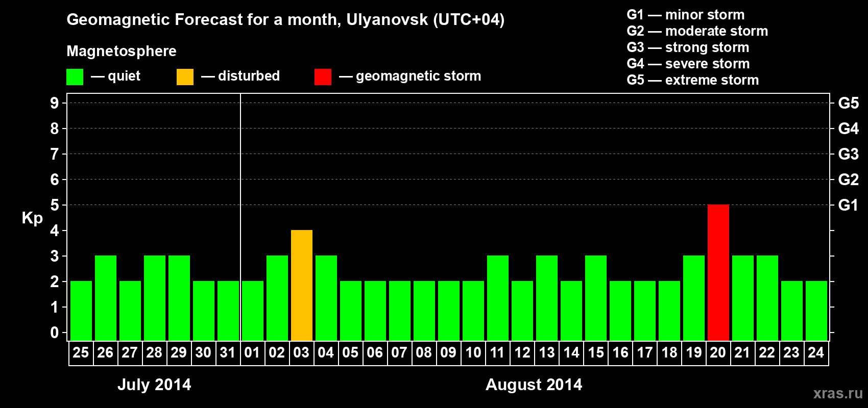Click the Geomagnetic Forecast chart title
Image resolution: width=868 pixels, height=408 pixels.
point(285,20)
